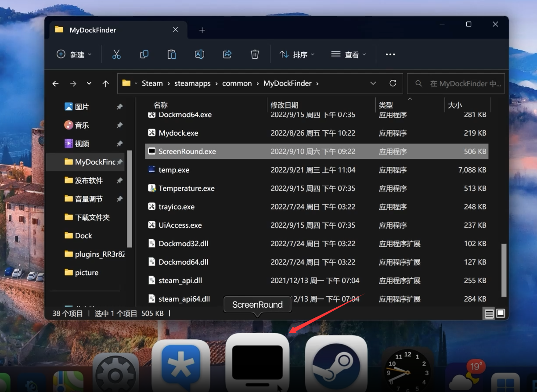Click the search box for MyDockFinder
Screen dimensions: 537x392
tap(456, 83)
